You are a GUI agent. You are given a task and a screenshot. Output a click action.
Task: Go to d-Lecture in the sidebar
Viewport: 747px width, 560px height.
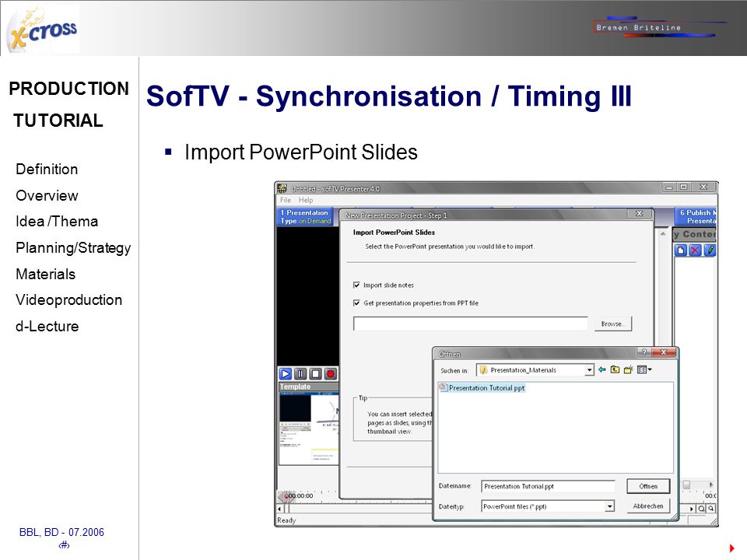click(x=47, y=327)
